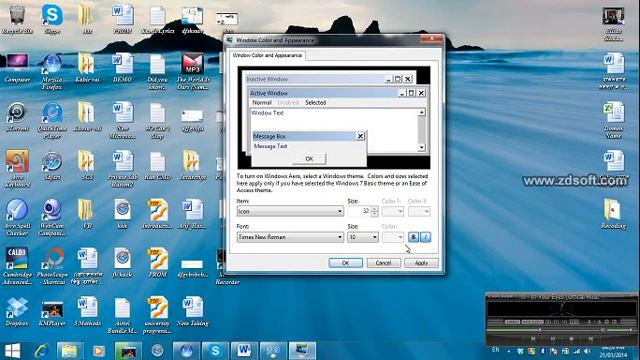Click the preview window's vertical scrollbar

tap(422, 130)
